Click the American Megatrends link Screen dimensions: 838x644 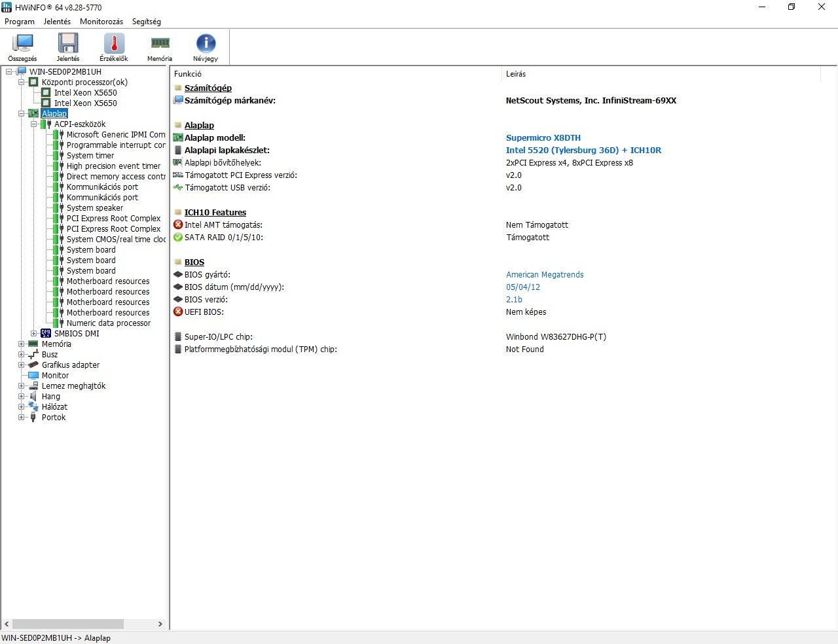coord(545,275)
